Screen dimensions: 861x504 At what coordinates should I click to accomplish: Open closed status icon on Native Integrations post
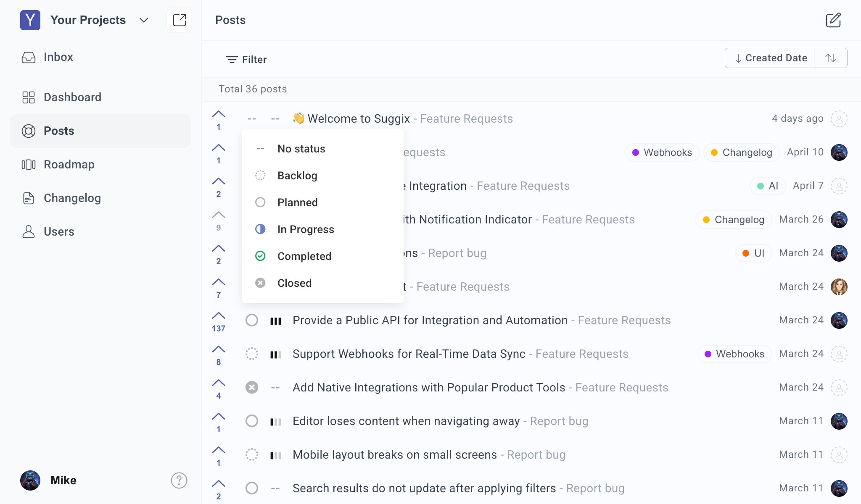tap(252, 387)
